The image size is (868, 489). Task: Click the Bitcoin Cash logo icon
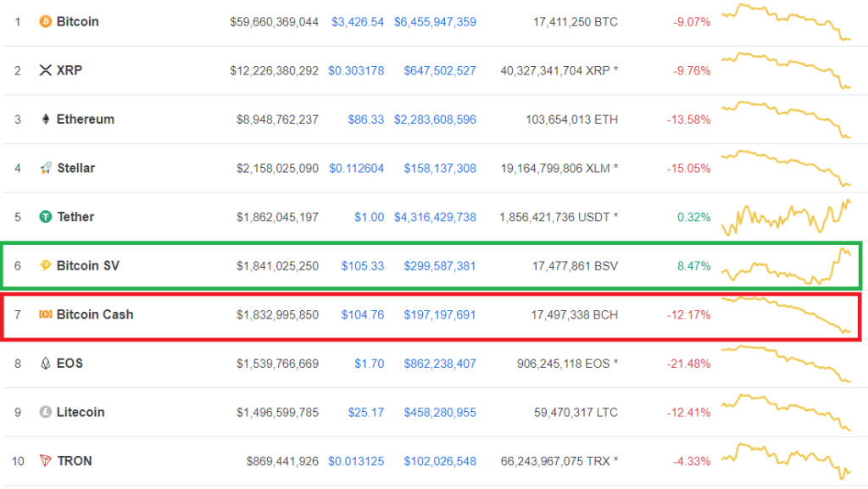pos(46,314)
